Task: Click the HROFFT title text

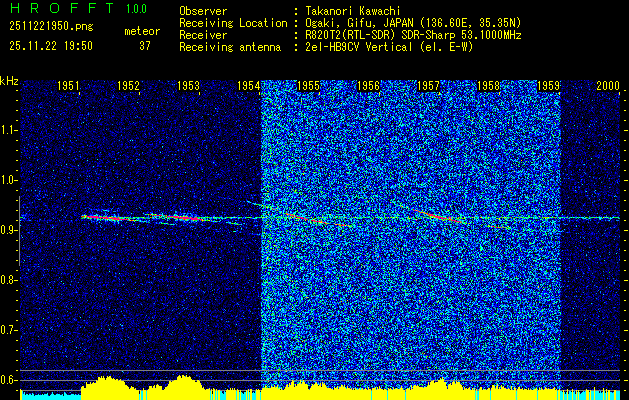Action: tap(62, 8)
